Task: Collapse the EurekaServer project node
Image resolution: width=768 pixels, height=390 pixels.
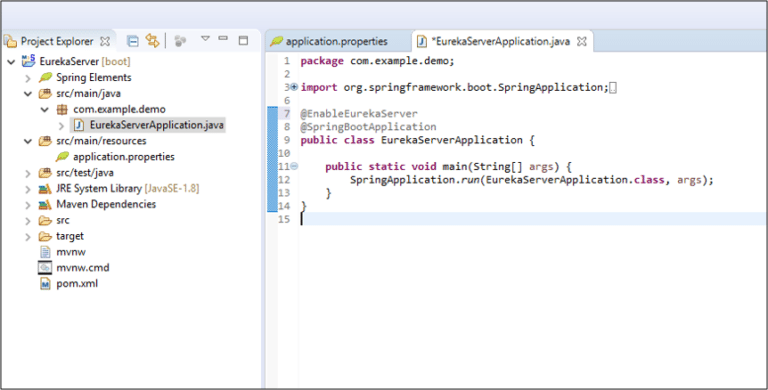Action: tap(11, 62)
